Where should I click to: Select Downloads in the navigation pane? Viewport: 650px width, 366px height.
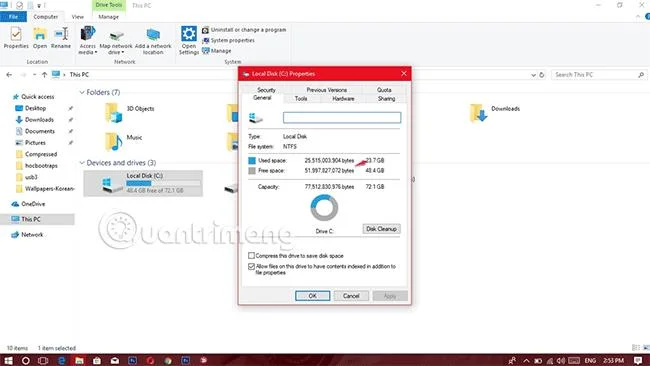click(35, 120)
